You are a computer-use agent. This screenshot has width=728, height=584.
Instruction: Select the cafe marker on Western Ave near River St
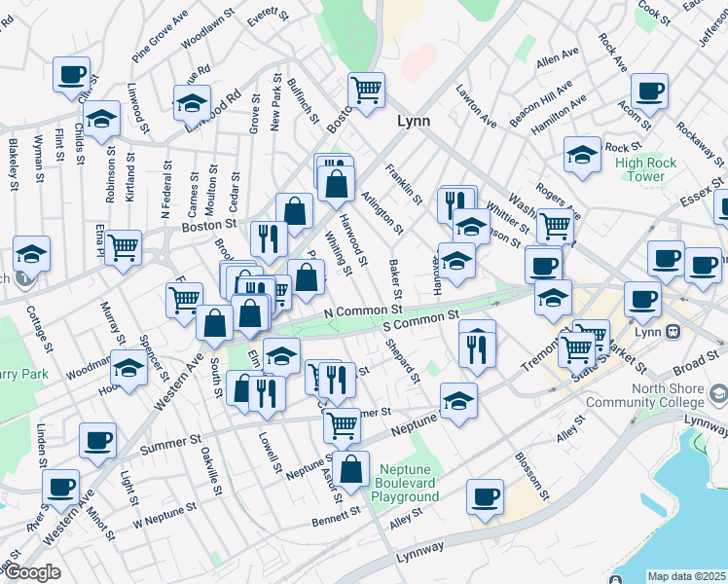(x=60, y=489)
